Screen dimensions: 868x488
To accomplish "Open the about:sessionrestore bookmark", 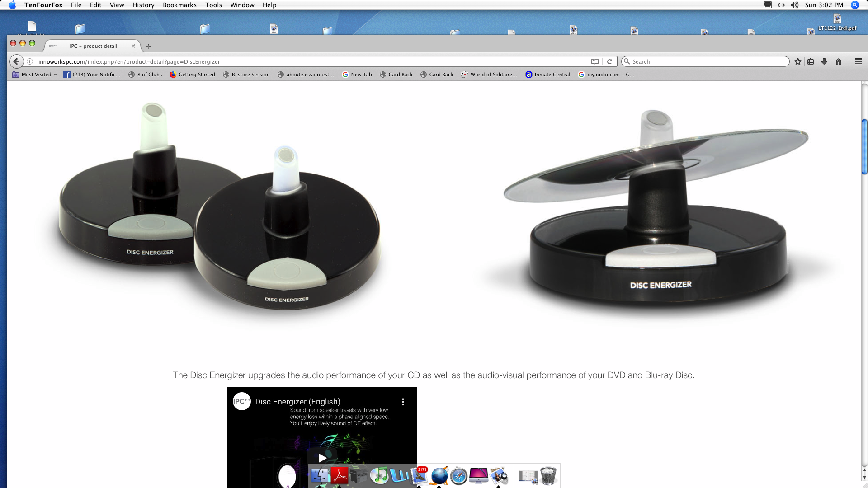I will pos(306,75).
